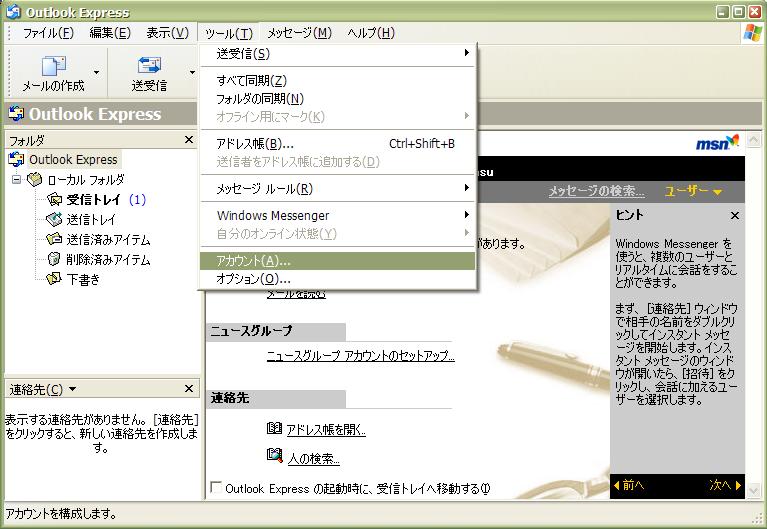The width and height of the screenshot is (767, 529).
Task: Expand the メッセージ ルール(R) submenu
Action: coord(338,188)
